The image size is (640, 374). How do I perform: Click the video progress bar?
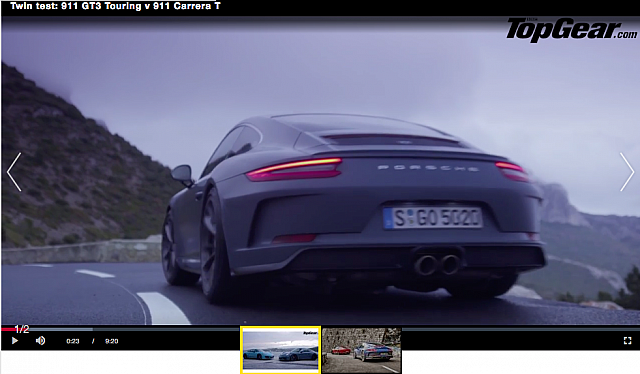[x=320, y=329]
